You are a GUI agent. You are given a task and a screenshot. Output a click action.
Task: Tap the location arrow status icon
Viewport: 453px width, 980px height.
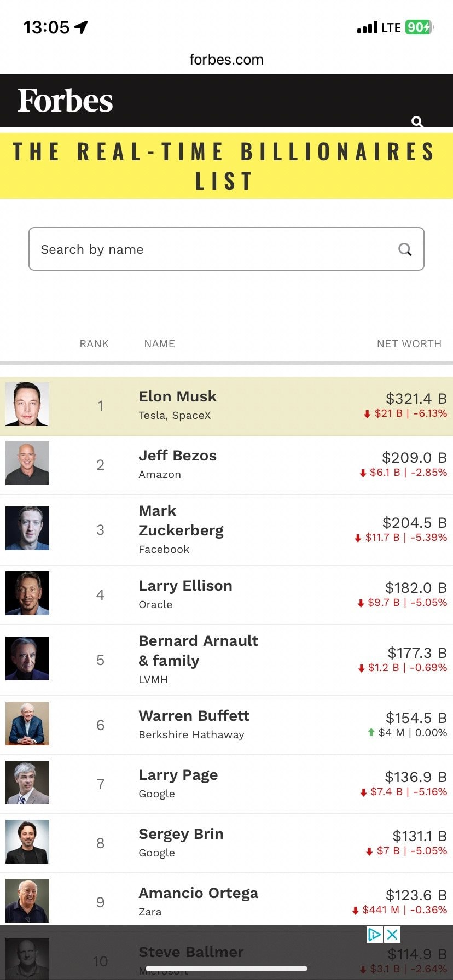tap(82, 27)
